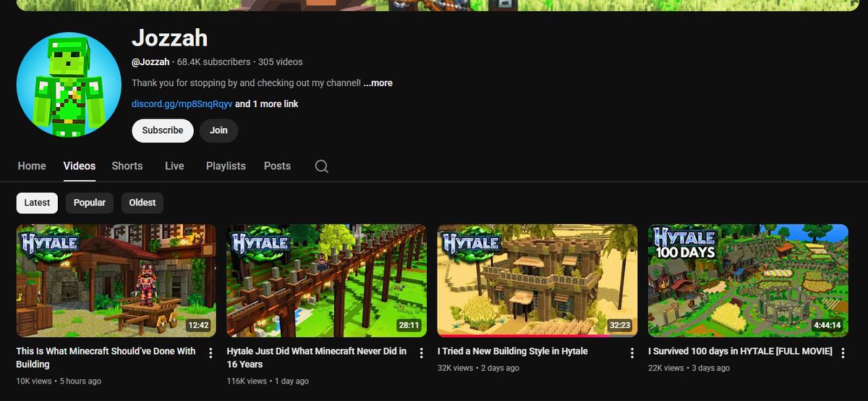
Task: Filter videos by Latest
Action: click(37, 203)
